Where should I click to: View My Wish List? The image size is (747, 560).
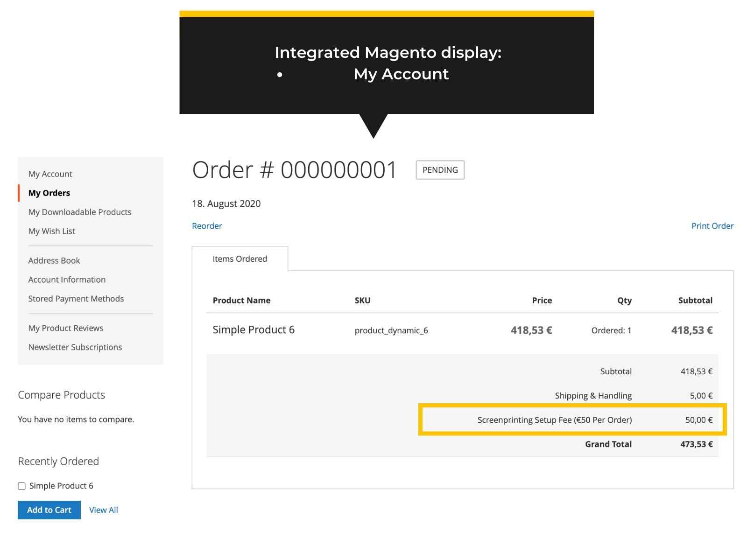pyautogui.click(x=51, y=231)
